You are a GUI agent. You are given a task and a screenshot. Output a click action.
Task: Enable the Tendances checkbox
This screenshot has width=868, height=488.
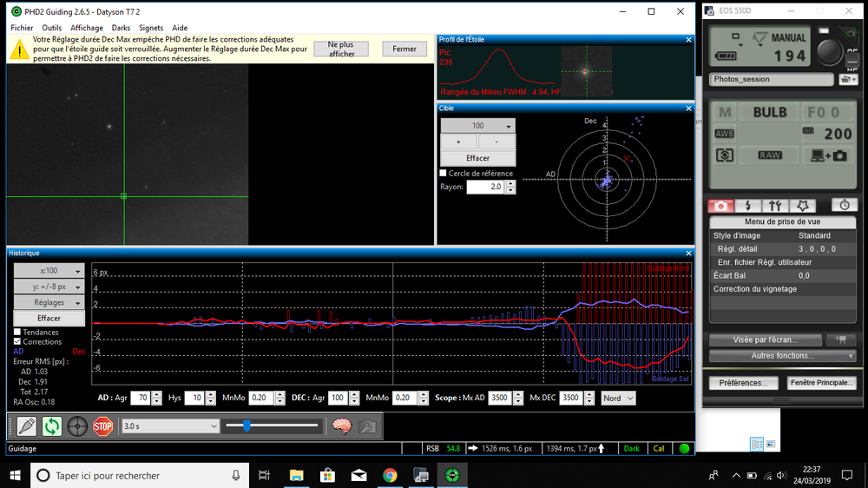(17, 333)
